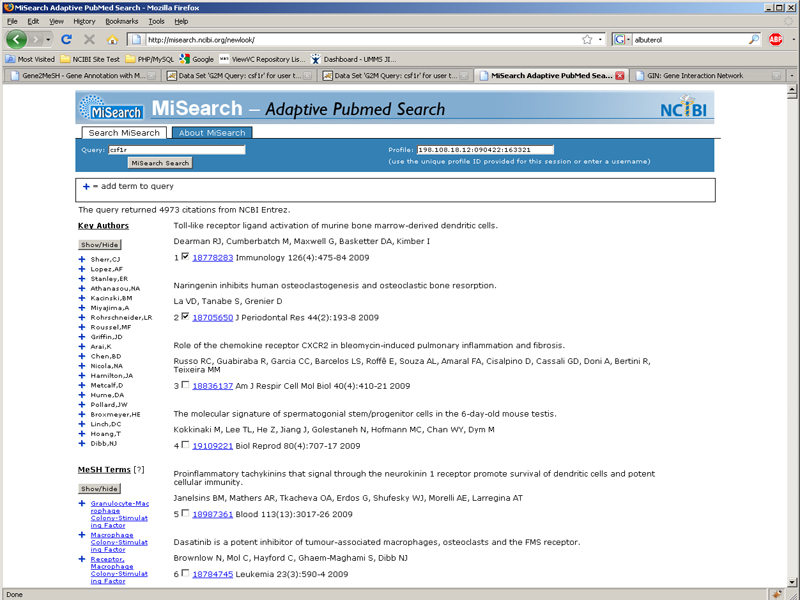Add Granulocyte-Macrophage MeSH term with plus
The height and width of the screenshot is (600, 800).
(82, 504)
